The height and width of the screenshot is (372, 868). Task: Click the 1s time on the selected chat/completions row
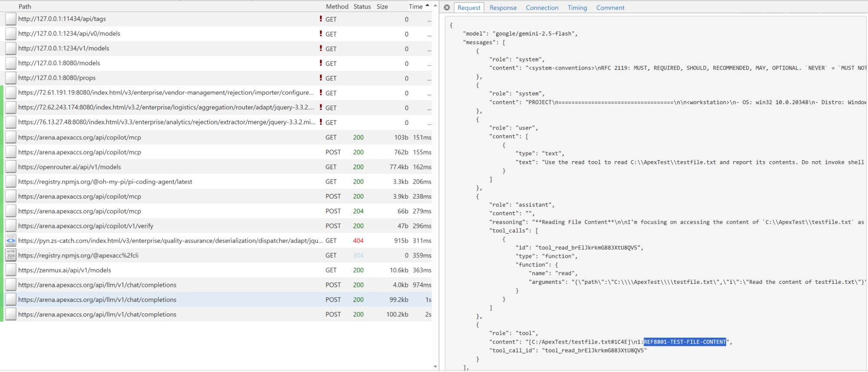(428, 299)
